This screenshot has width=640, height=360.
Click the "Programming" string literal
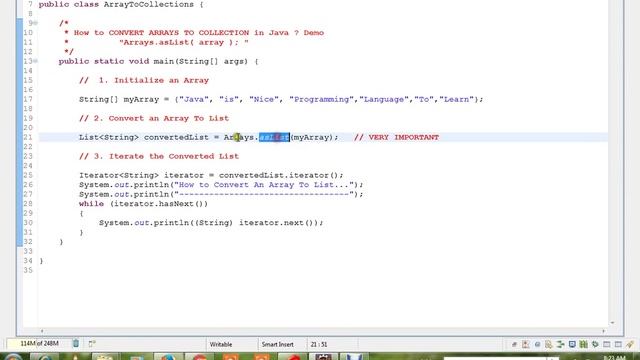coord(322,99)
